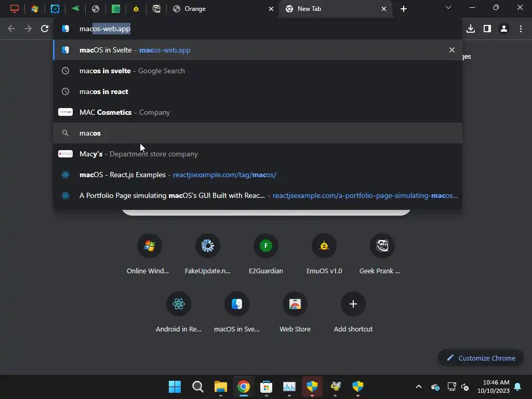Click the muted volume tray icon
This screenshot has height=399, width=532.
(x=465, y=387)
